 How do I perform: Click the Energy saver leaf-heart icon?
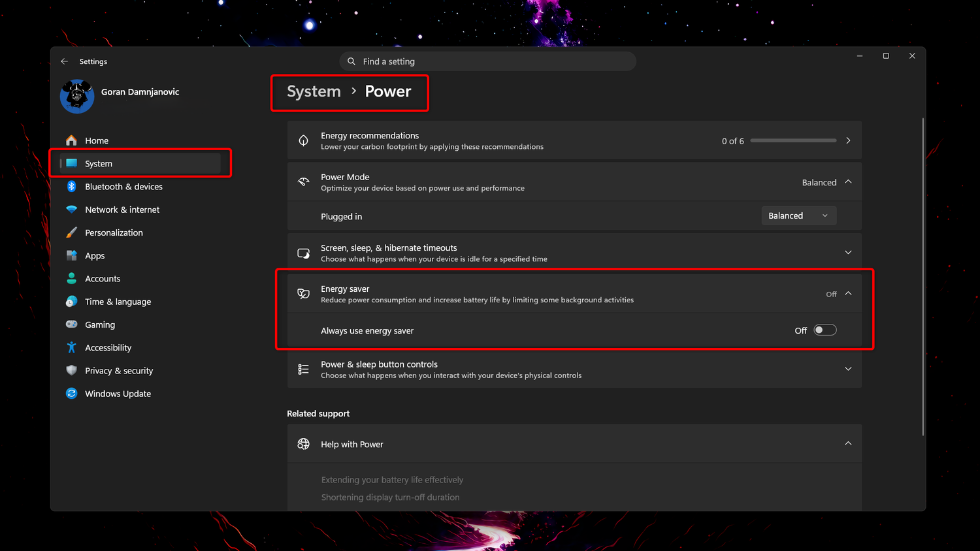304,294
